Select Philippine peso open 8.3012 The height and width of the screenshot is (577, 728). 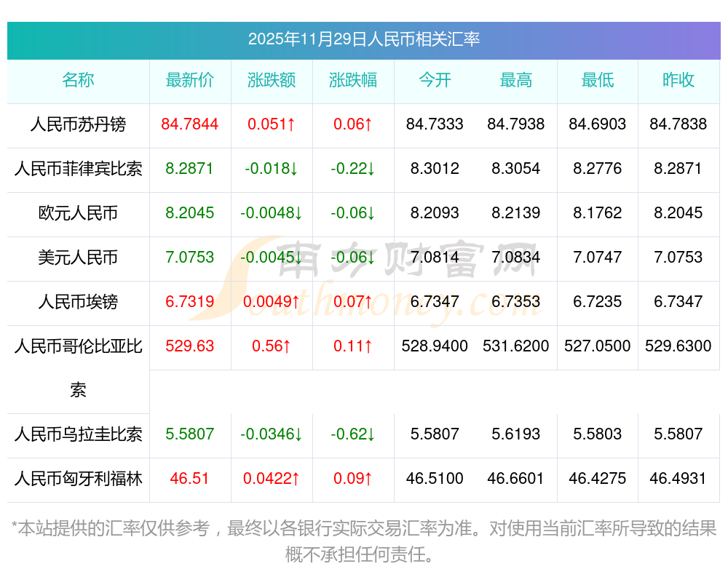click(x=435, y=169)
